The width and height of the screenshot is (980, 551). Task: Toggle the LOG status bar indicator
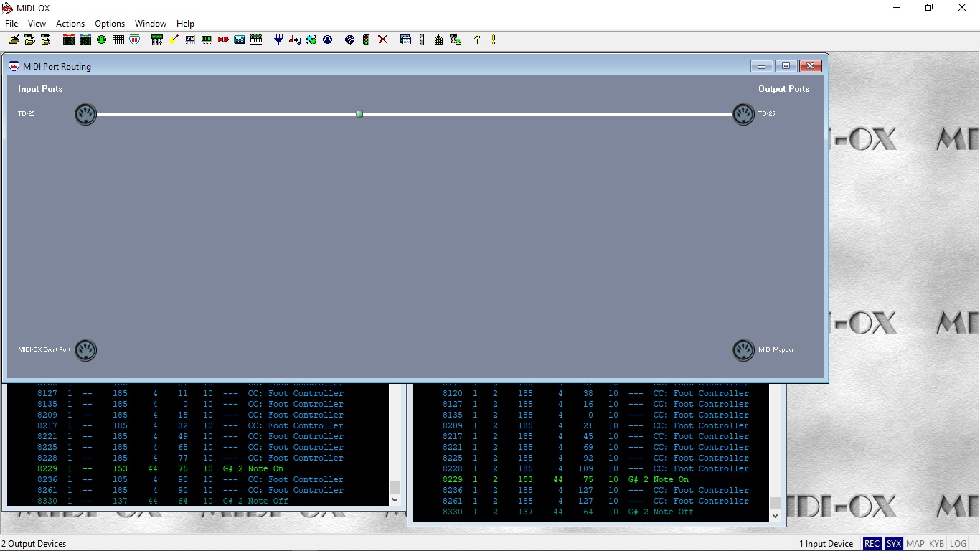pos(958,544)
